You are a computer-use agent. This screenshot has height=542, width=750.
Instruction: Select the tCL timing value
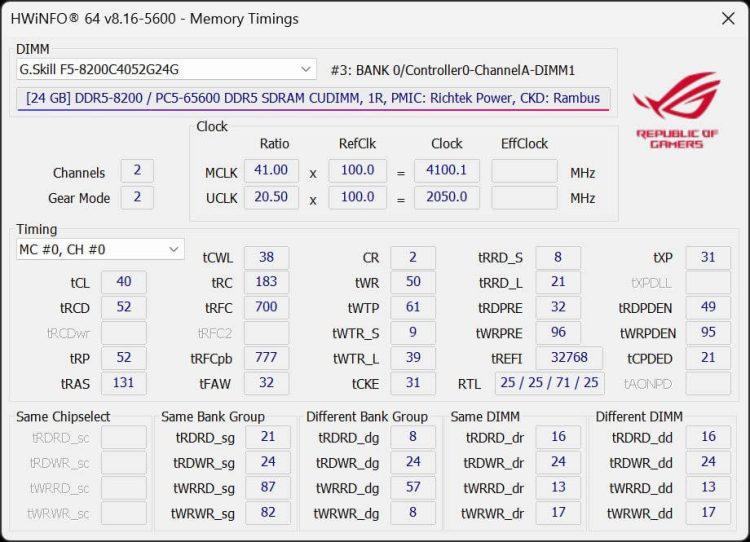pyautogui.click(x=124, y=282)
